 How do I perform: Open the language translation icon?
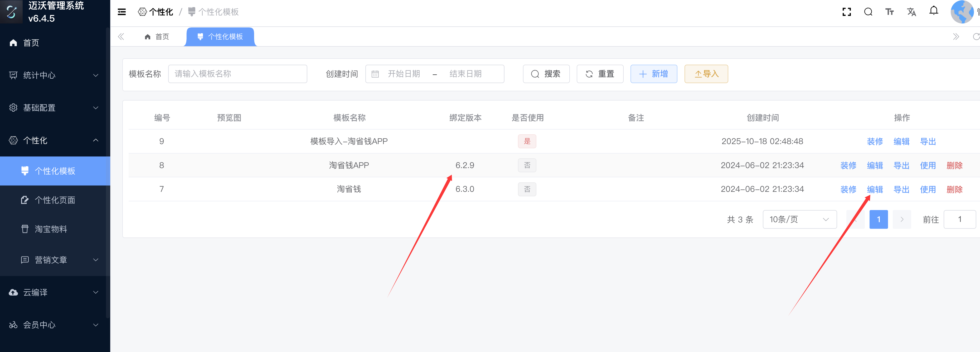pyautogui.click(x=911, y=12)
